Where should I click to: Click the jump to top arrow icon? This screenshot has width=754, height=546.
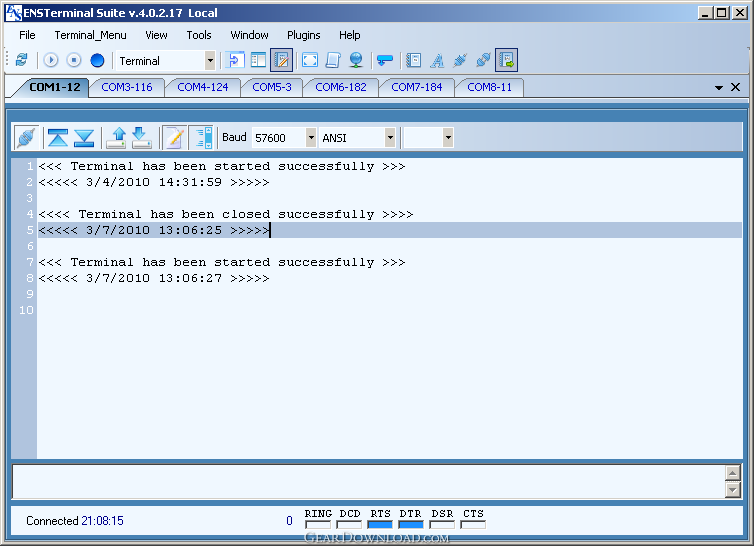click(x=58, y=138)
